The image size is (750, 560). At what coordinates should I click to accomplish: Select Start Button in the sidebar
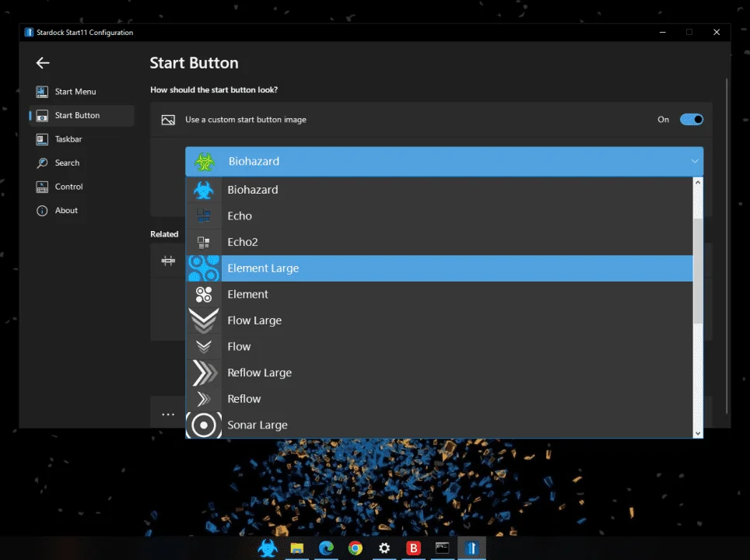82,115
